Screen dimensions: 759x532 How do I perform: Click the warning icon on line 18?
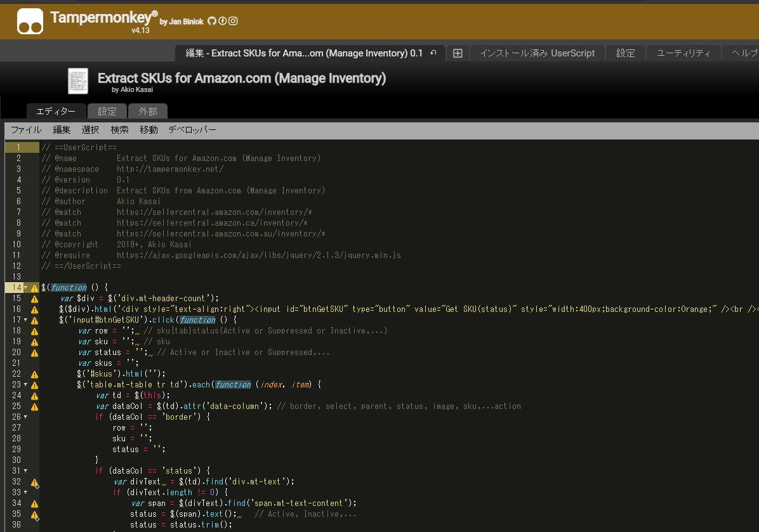point(34,331)
